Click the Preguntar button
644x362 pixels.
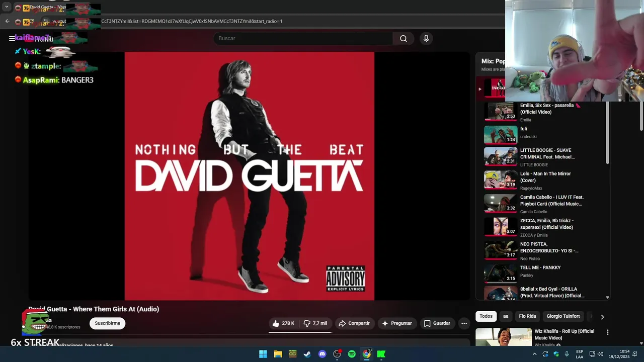click(x=396, y=323)
